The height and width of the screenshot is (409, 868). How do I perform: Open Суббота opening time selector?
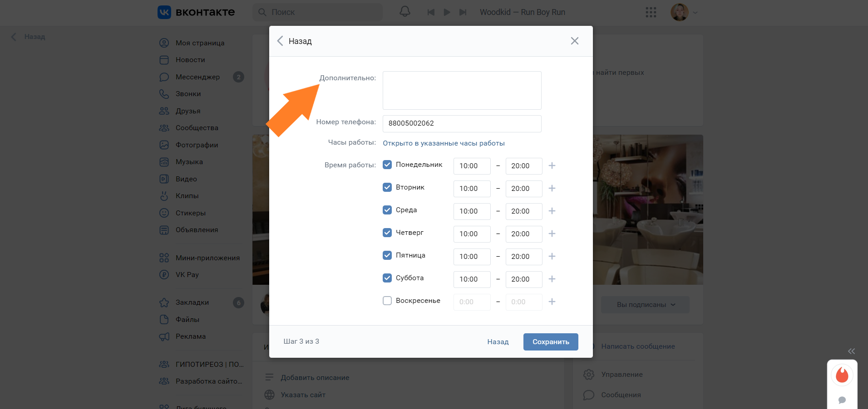click(472, 279)
